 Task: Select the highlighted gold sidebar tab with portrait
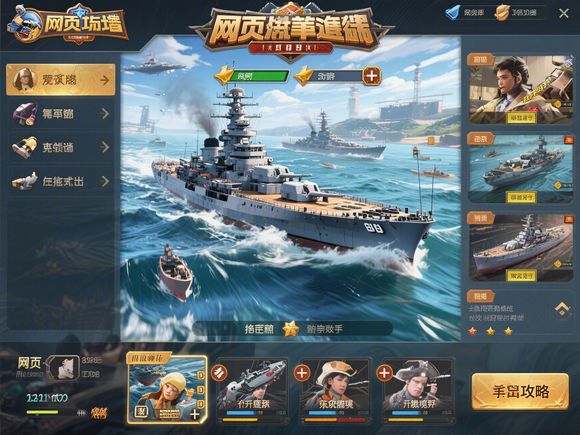(61, 80)
